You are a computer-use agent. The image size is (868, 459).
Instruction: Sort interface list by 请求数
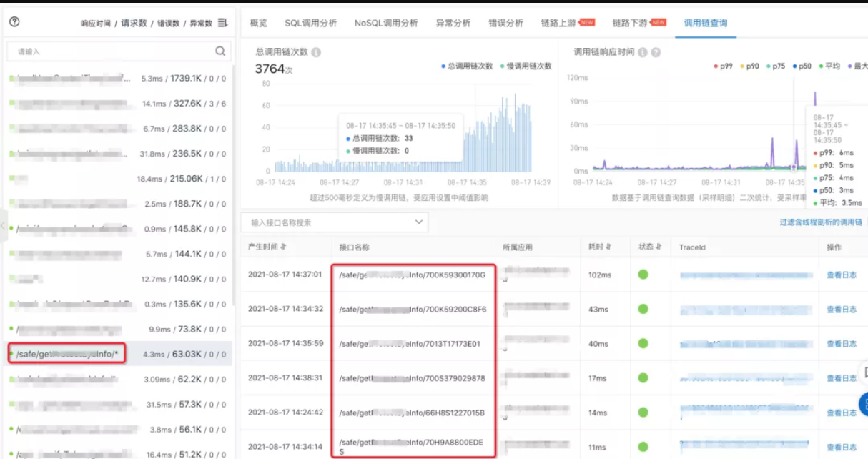tap(134, 24)
